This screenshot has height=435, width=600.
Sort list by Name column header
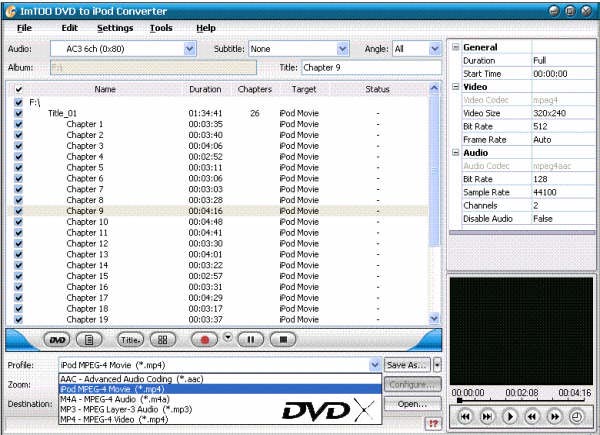pos(105,90)
